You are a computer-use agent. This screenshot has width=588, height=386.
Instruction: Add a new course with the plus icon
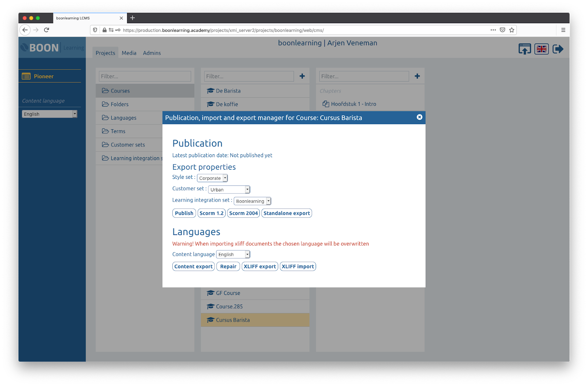(x=302, y=76)
